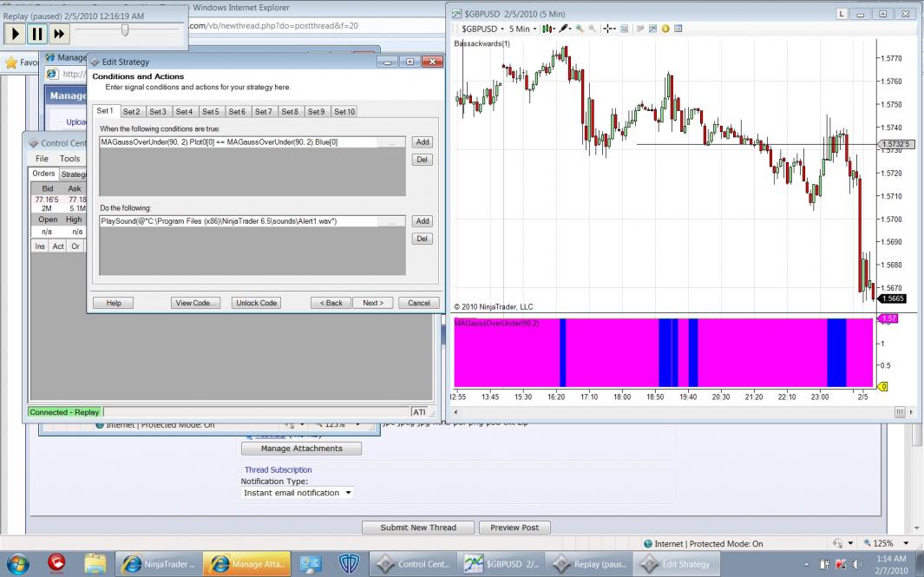The width and height of the screenshot is (924, 577).
Task: Select the drawing tools pencil icon
Action: click(563, 29)
